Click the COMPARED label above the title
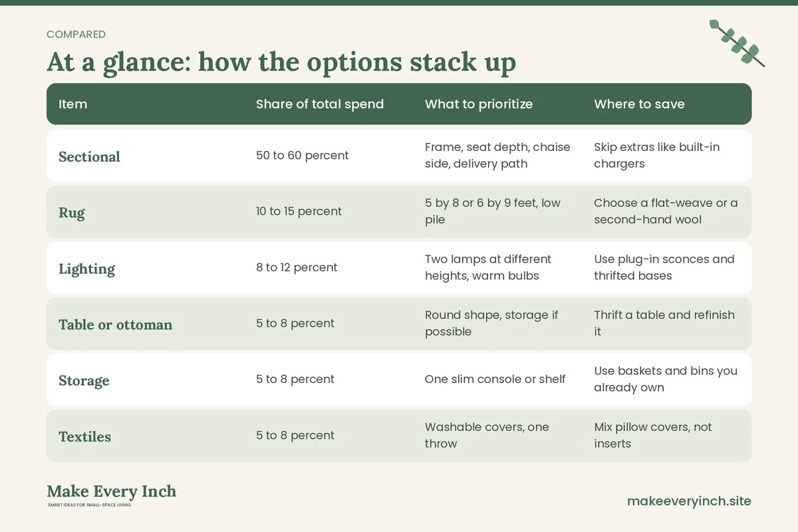Image resolution: width=798 pixels, height=532 pixels. [x=76, y=35]
